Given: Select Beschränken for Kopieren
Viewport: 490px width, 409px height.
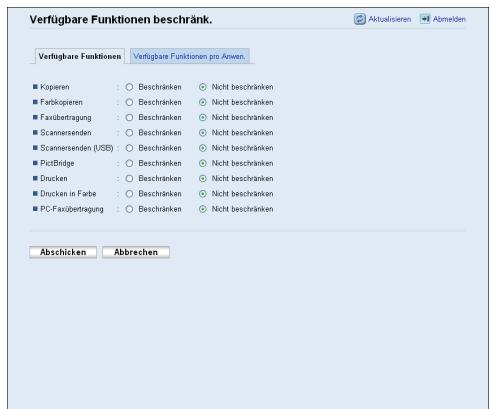Looking at the screenshot, I should pos(129,87).
